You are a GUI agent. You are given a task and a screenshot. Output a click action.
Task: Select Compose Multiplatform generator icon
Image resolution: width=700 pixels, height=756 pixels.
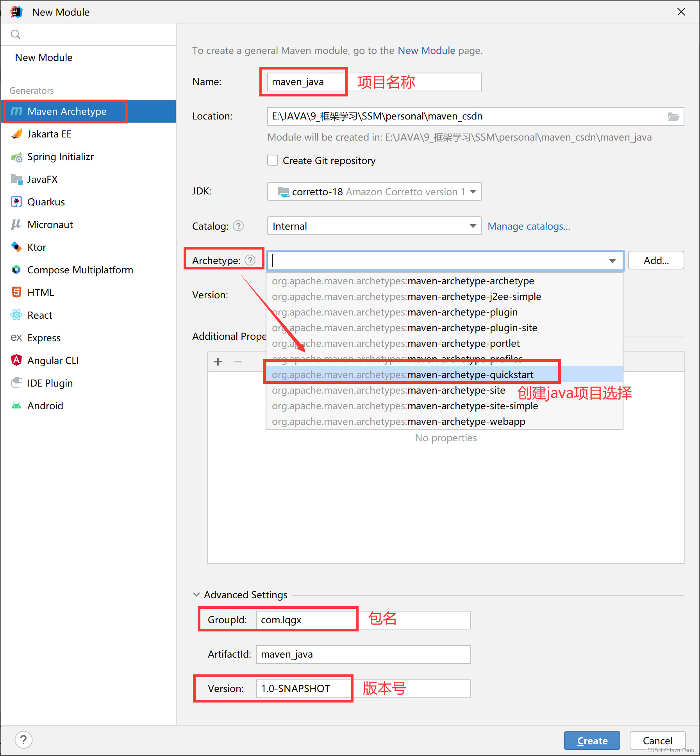click(x=16, y=270)
